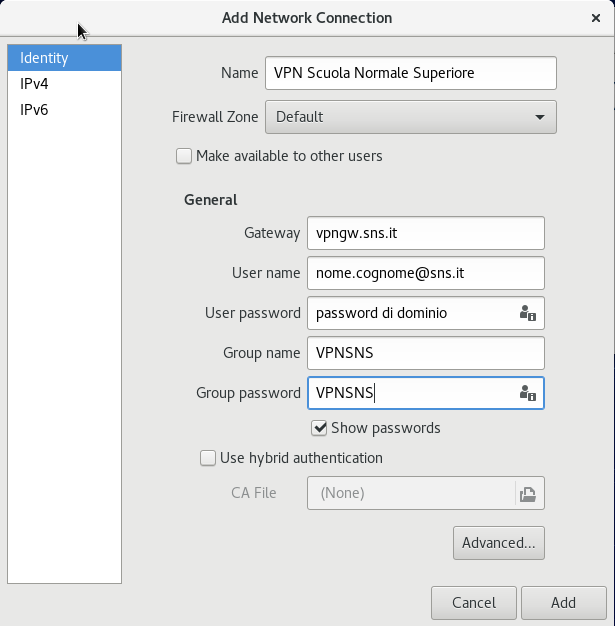The width and height of the screenshot is (615, 626).
Task: Select the Identity tab in sidebar
Action: (64, 58)
